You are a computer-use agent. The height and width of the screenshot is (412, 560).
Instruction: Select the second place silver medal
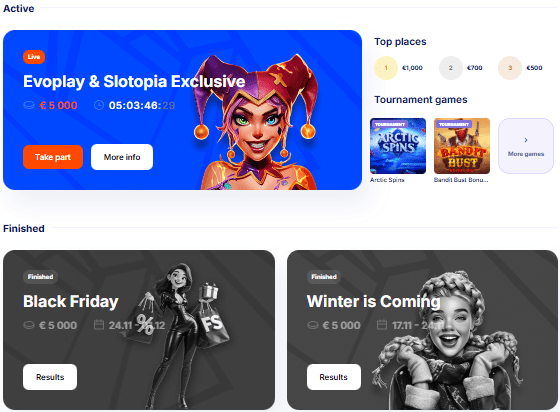tap(450, 67)
